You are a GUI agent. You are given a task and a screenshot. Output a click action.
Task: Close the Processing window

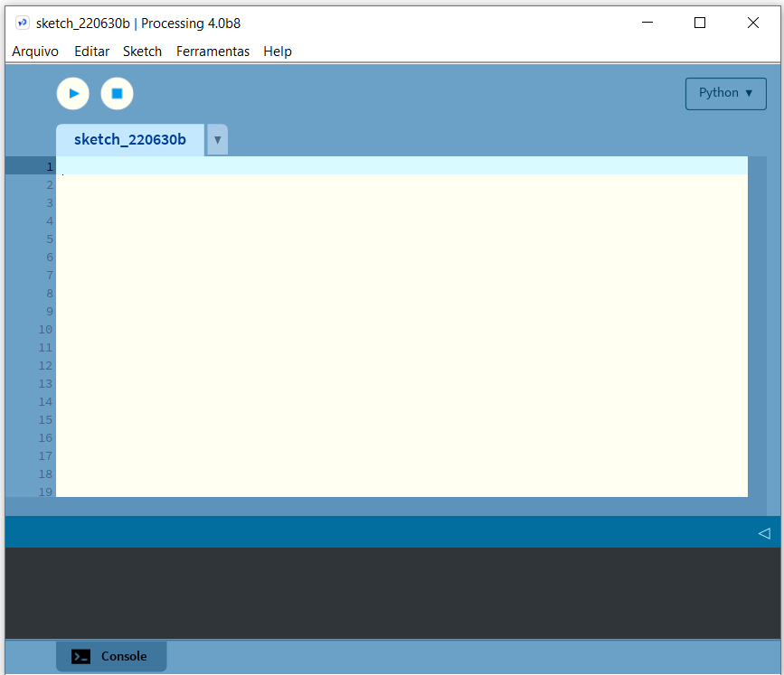point(753,23)
